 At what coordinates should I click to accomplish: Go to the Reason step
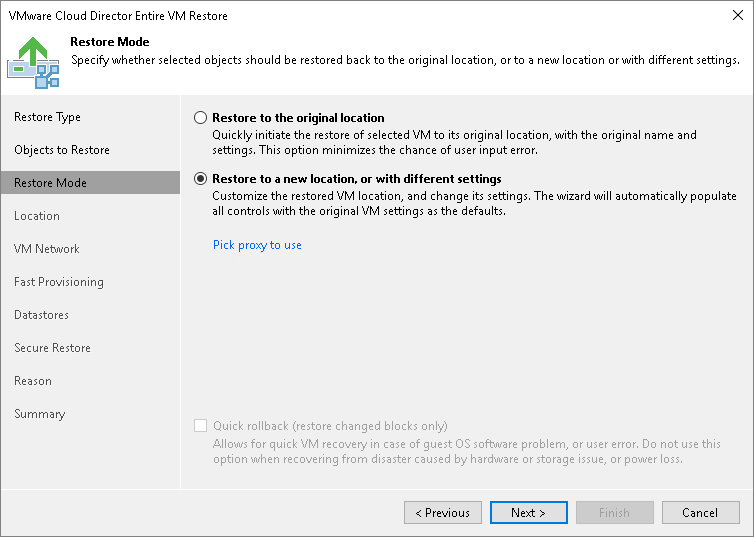pyautogui.click(x=33, y=381)
